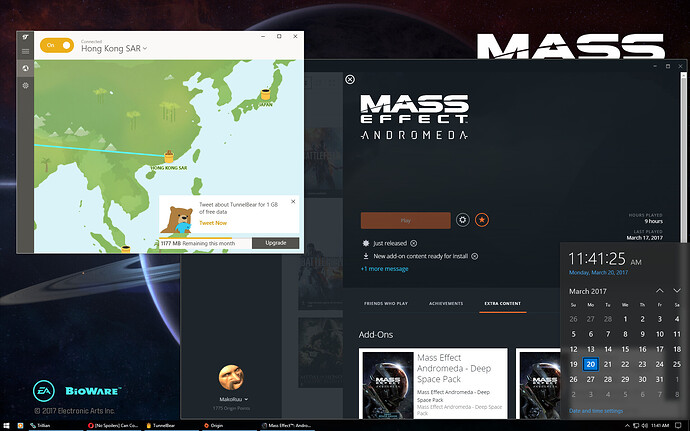Viewport: 690px width, 431px height.
Task: Show hidden system tray icons
Action: click(628, 426)
